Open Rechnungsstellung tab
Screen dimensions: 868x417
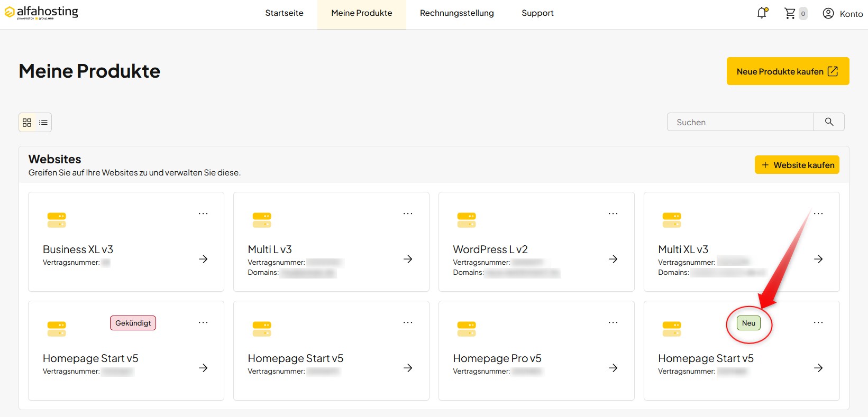(457, 13)
